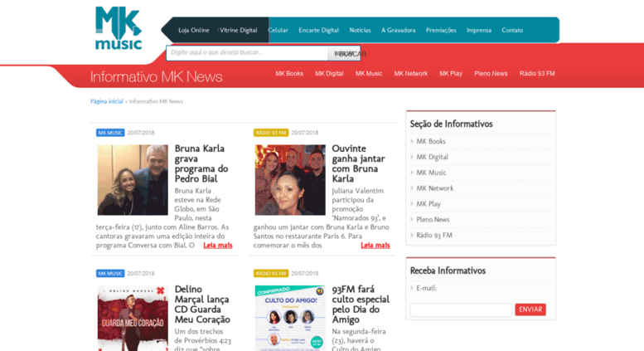
Task: Open MK Play in Seção de Informativos sidebar
Action: (429, 204)
